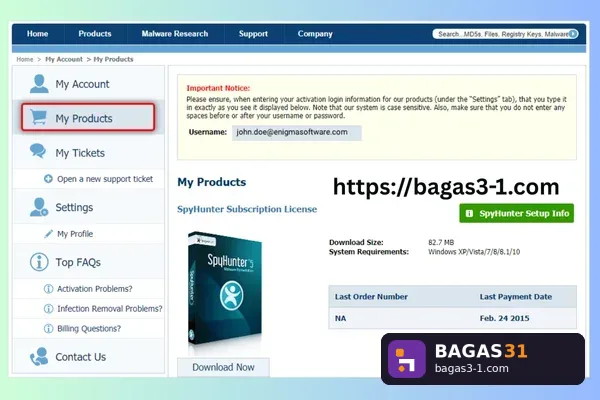Open Top FAQs in the sidebar
Image resolution: width=600 pixels, height=400 pixels.
(x=78, y=262)
